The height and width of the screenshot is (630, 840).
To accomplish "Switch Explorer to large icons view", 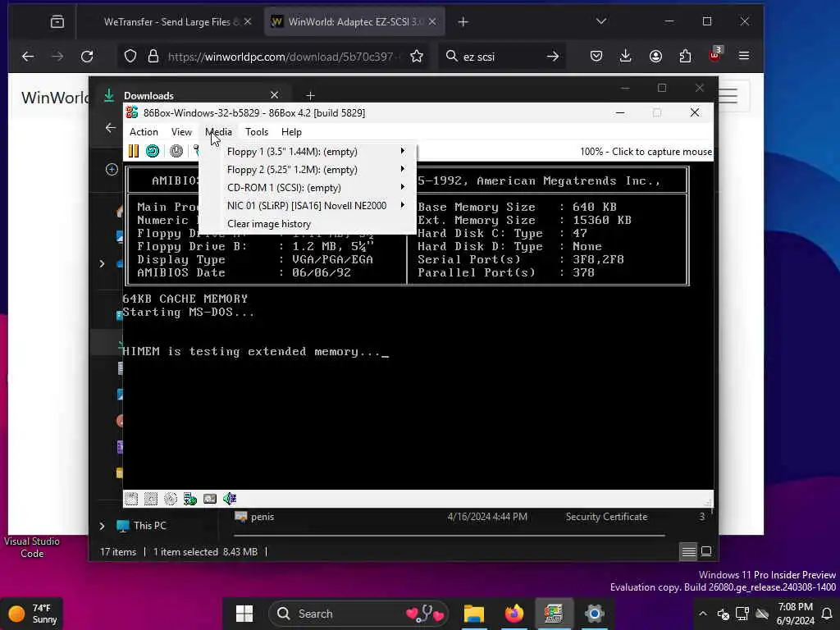I will coord(706,551).
